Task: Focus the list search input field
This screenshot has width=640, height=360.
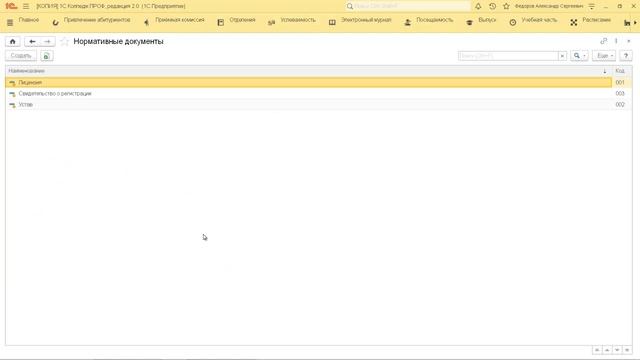Action: (x=508, y=56)
